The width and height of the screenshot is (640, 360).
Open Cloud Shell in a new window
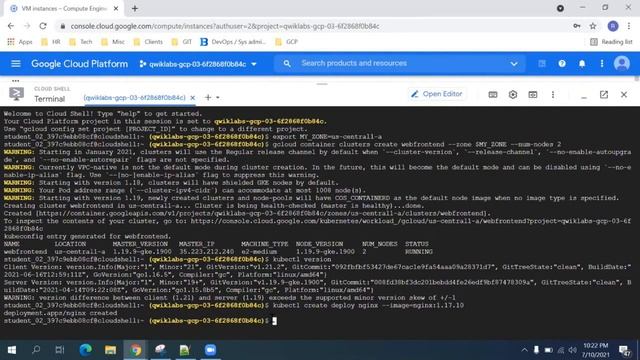point(604,94)
